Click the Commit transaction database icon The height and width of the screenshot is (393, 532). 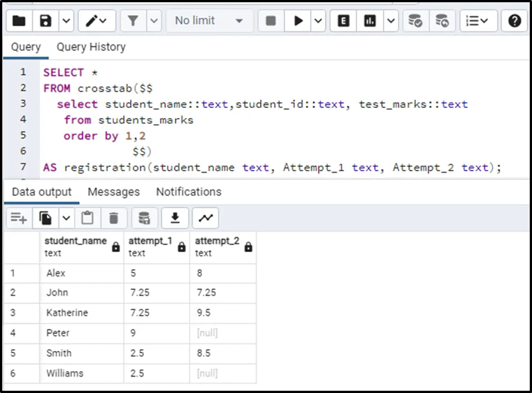(415, 21)
